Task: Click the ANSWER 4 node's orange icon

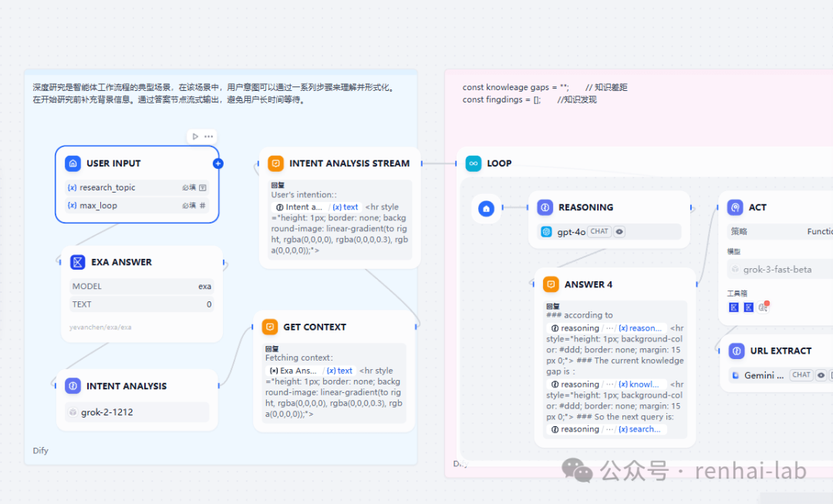Action: pyautogui.click(x=551, y=284)
